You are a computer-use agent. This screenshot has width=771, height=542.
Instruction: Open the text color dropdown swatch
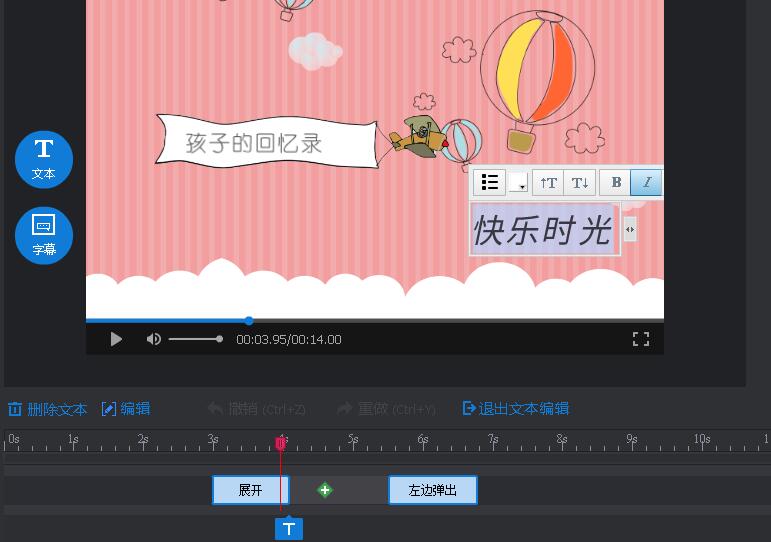click(518, 182)
